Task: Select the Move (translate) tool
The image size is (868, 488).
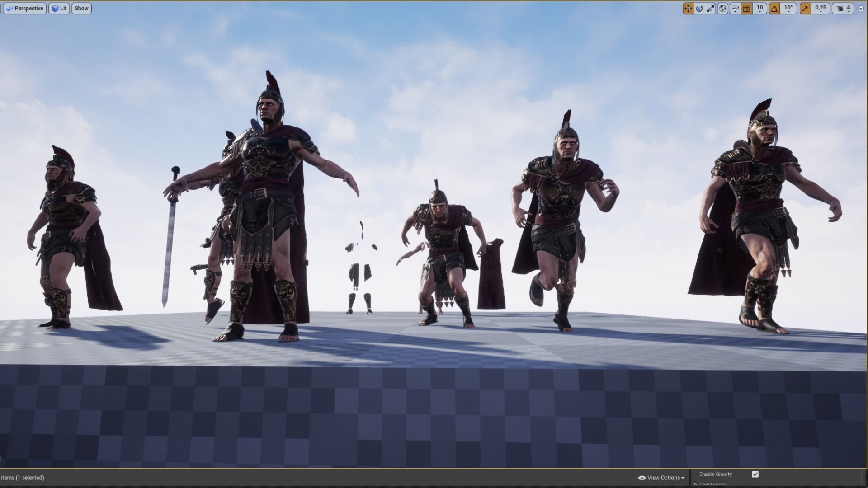Action: 689,8
